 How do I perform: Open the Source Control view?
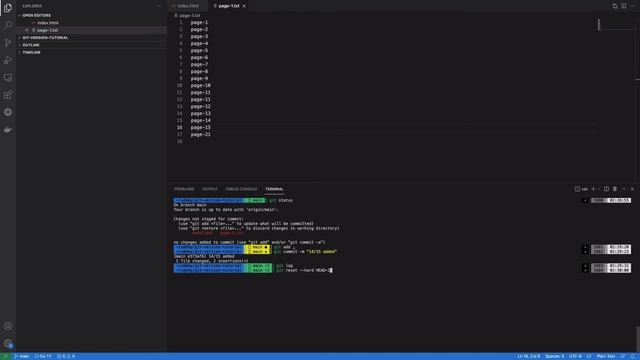(x=8, y=42)
